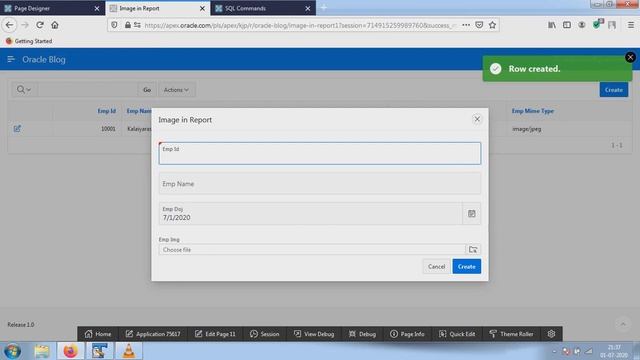Close the SQL Commands tab
The height and width of the screenshot is (360, 640).
coord(308,8)
